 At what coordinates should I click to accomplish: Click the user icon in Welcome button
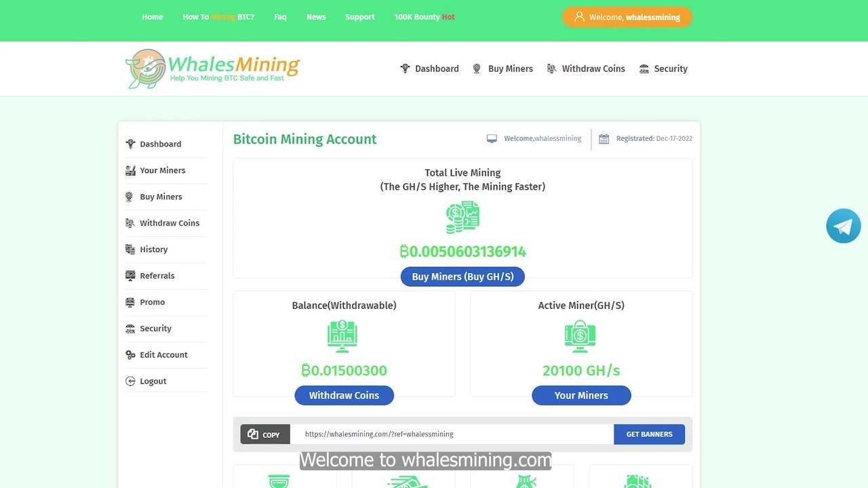579,17
